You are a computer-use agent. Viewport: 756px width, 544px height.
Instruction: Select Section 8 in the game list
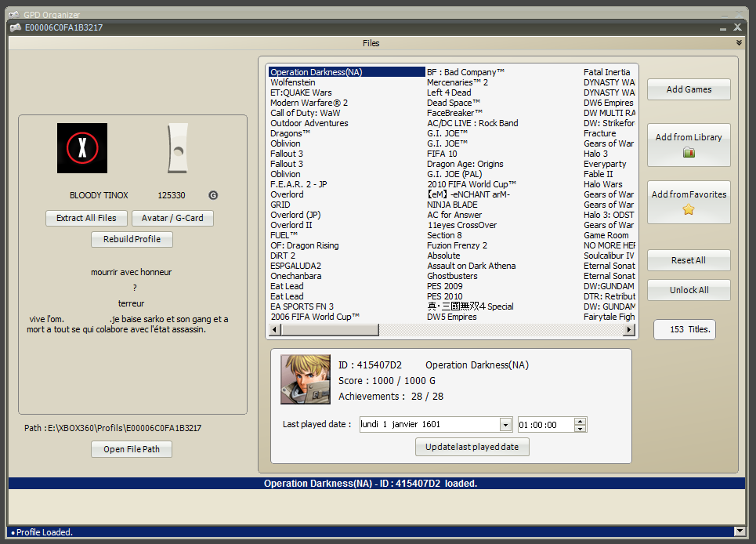point(444,235)
